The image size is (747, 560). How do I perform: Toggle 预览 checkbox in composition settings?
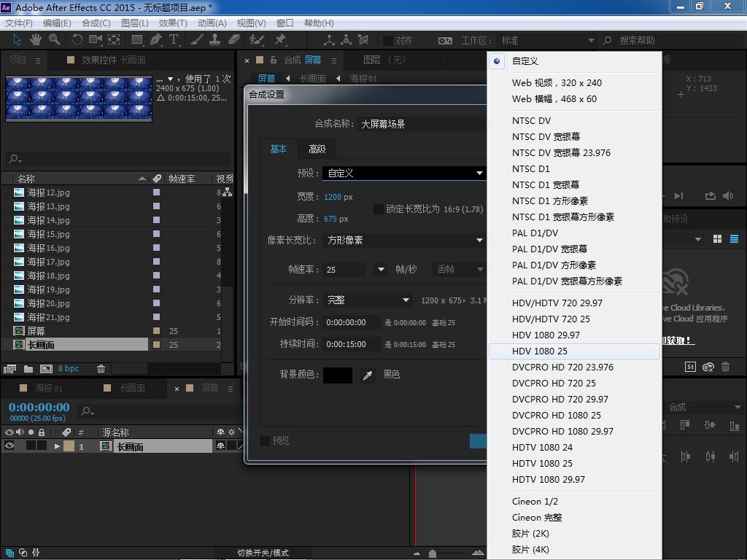pyautogui.click(x=264, y=441)
